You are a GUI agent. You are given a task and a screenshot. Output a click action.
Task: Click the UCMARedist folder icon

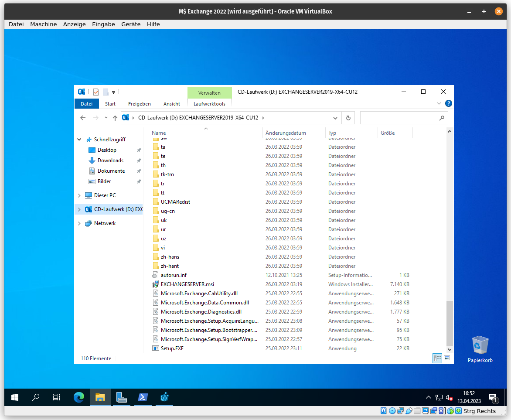pyautogui.click(x=156, y=202)
